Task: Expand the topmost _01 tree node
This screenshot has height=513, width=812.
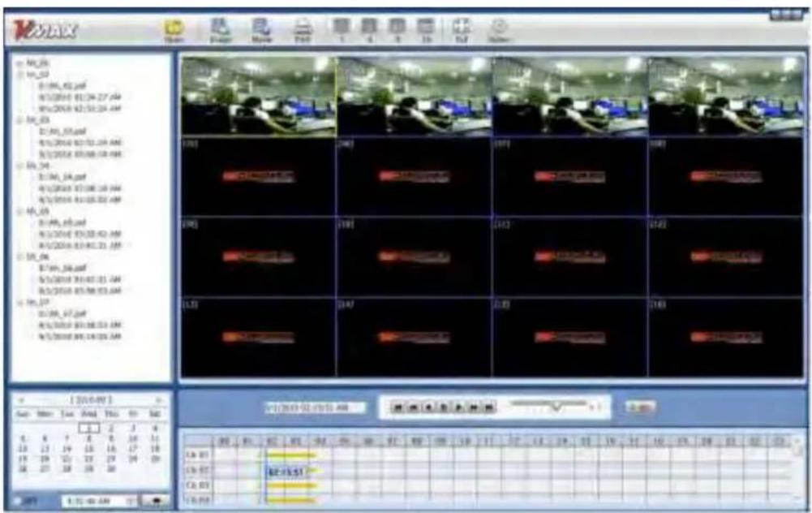Action: pos(19,63)
